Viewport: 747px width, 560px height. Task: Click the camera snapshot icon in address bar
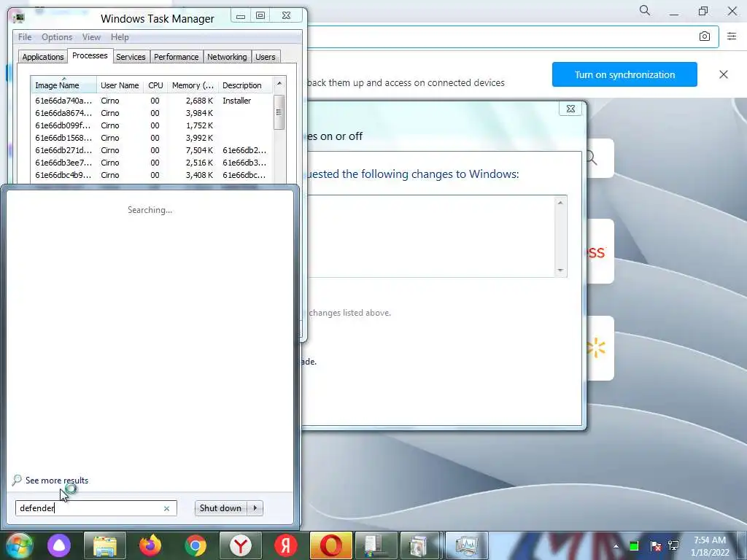(x=705, y=36)
